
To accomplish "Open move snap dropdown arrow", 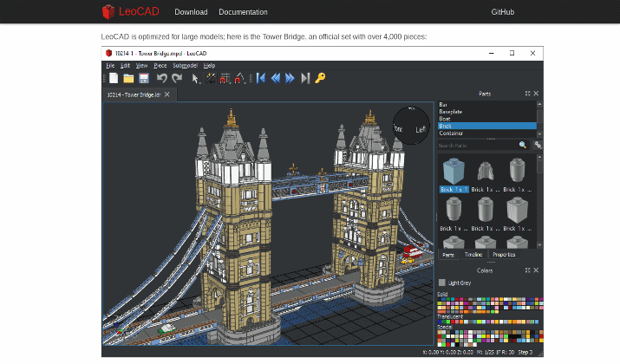I will tap(230, 82).
